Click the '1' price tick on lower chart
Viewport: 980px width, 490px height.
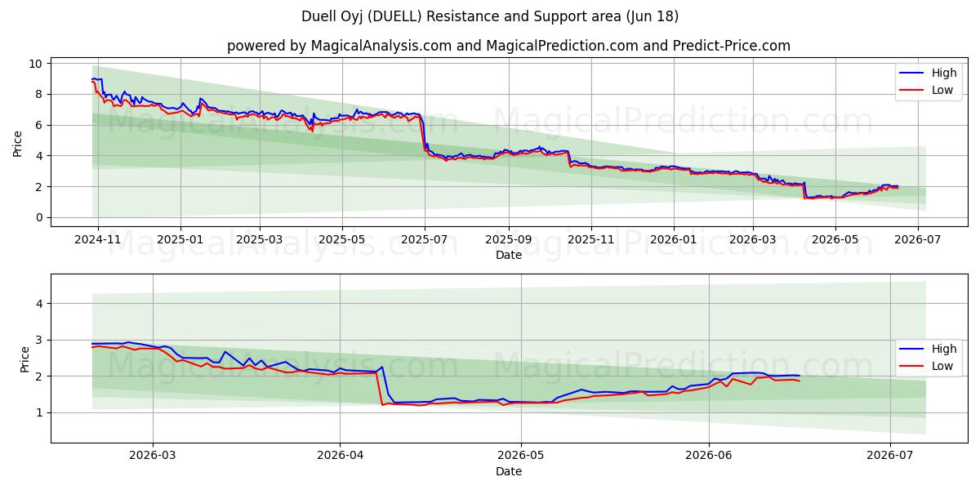pyautogui.click(x=41, y=412)
